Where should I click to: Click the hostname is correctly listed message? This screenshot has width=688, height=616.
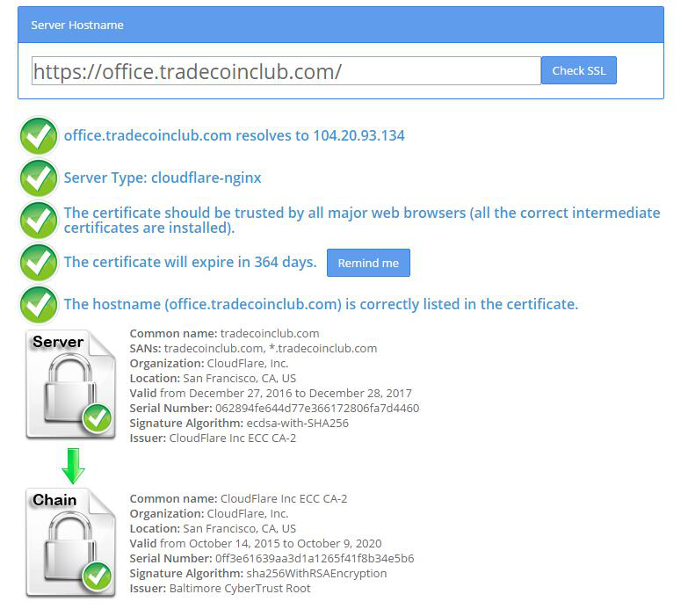click(322, 304)
